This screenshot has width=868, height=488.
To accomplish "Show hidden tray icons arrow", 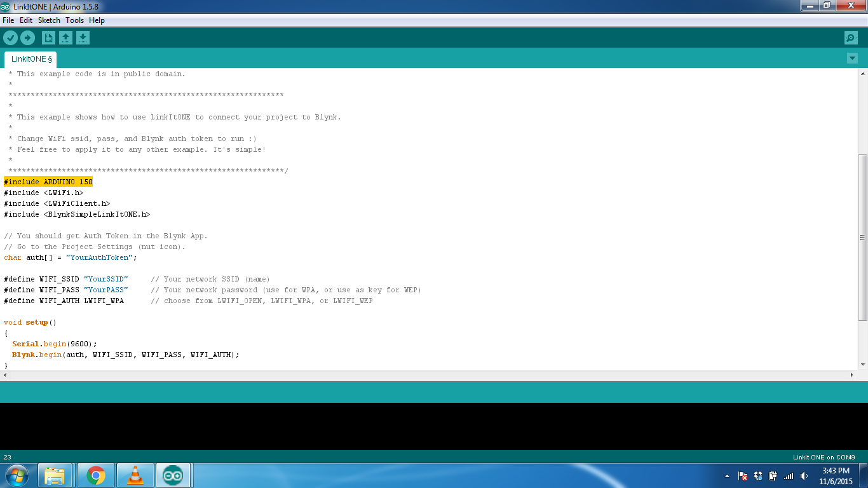I will tap(727, 476).
